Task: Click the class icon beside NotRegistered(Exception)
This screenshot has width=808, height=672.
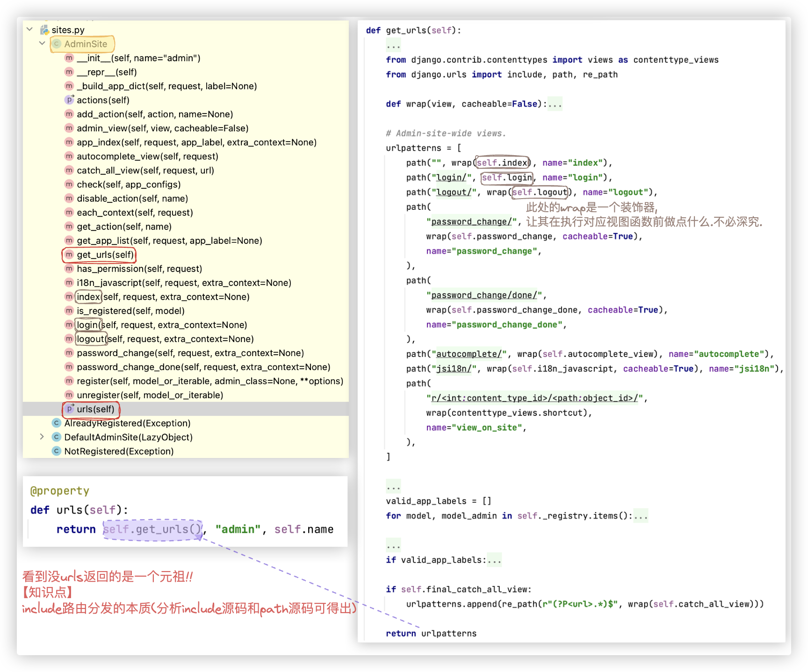Action: pyautogui.click(x=57, y=451)
